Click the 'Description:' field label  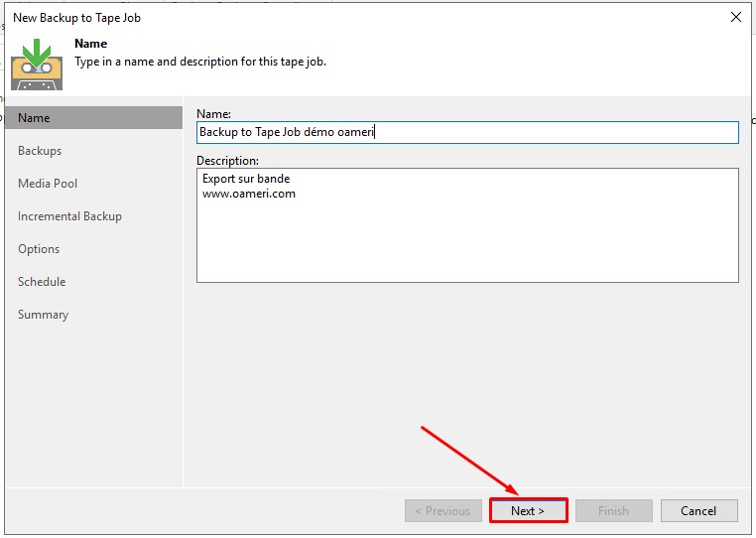pyautogui.click(x=227, y=160)
